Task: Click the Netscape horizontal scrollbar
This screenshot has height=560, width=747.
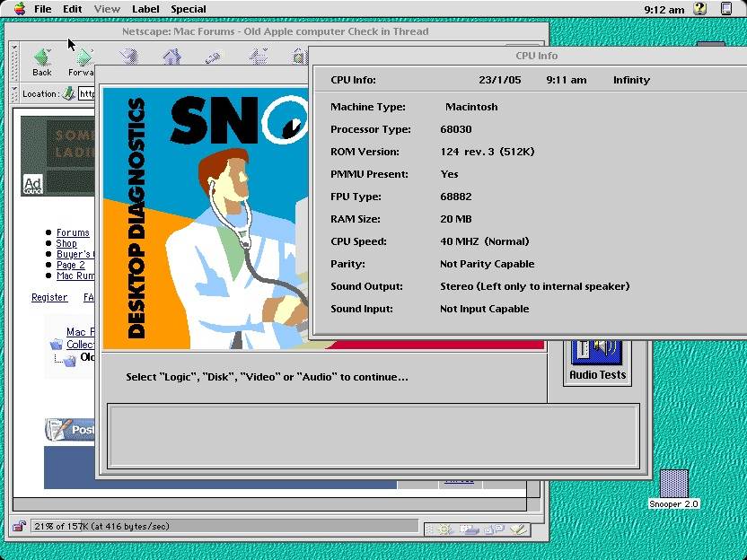Action: point(269,503)
